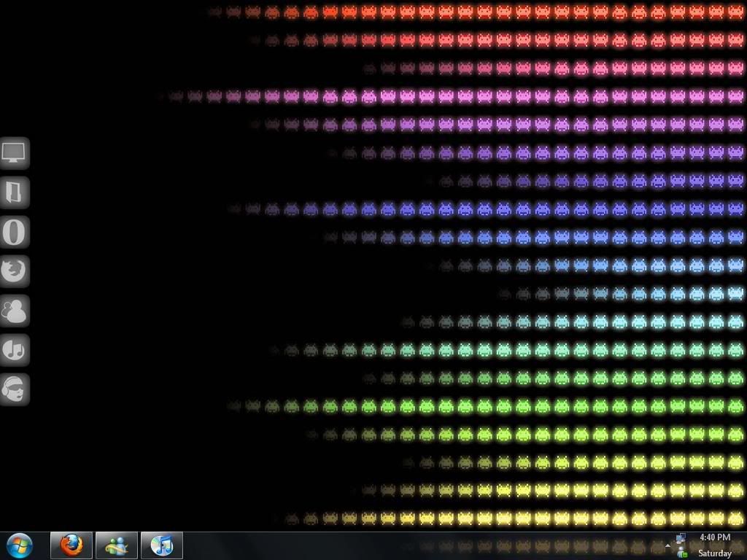Open the music note icon in sidebar dock

14,350
